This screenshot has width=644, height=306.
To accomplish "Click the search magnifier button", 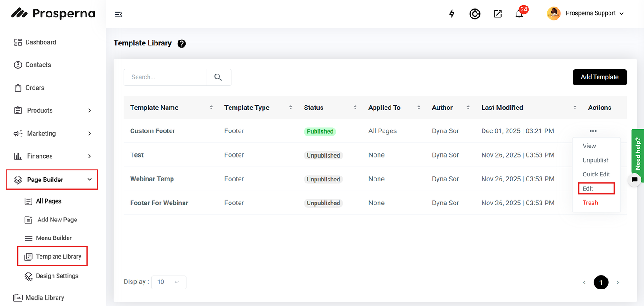I will 218,77.
